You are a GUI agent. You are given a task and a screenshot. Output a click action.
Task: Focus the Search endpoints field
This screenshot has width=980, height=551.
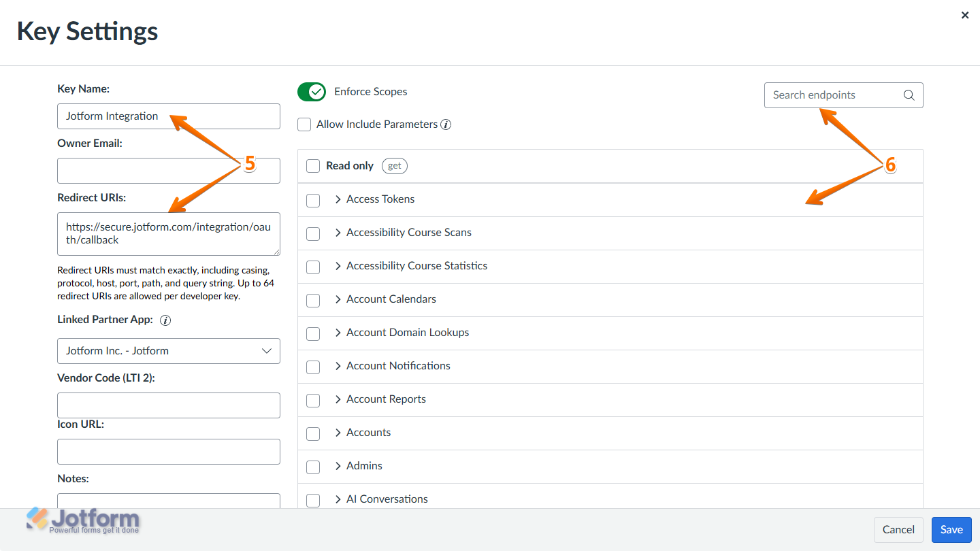[x=844, y=95]
